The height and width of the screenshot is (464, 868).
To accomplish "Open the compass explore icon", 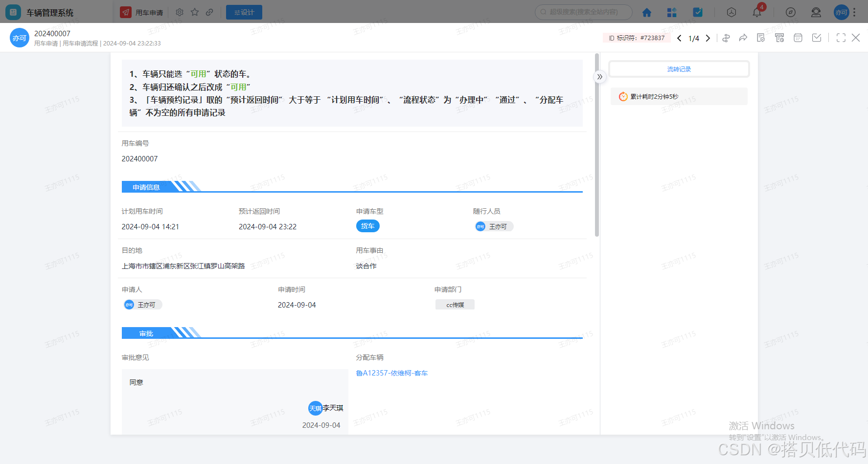I will point(791,12).
